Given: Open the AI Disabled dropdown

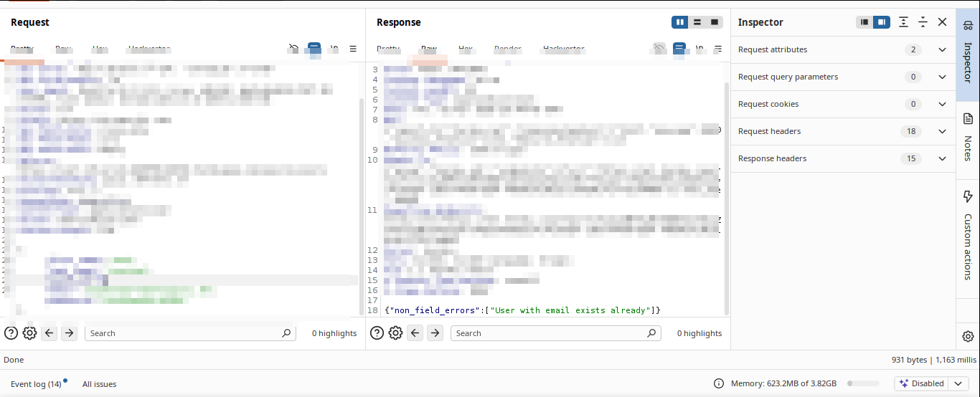Looking at the screenshot, I should (957, 383).
